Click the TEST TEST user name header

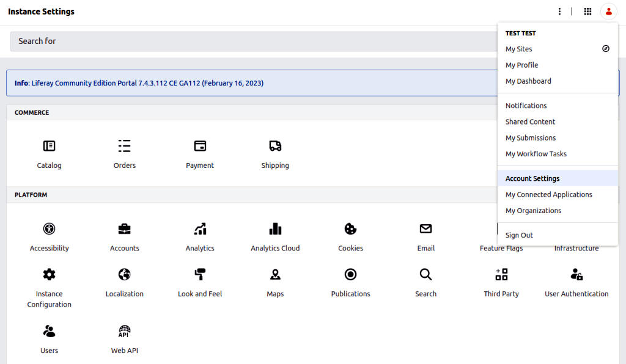(521, 33)
